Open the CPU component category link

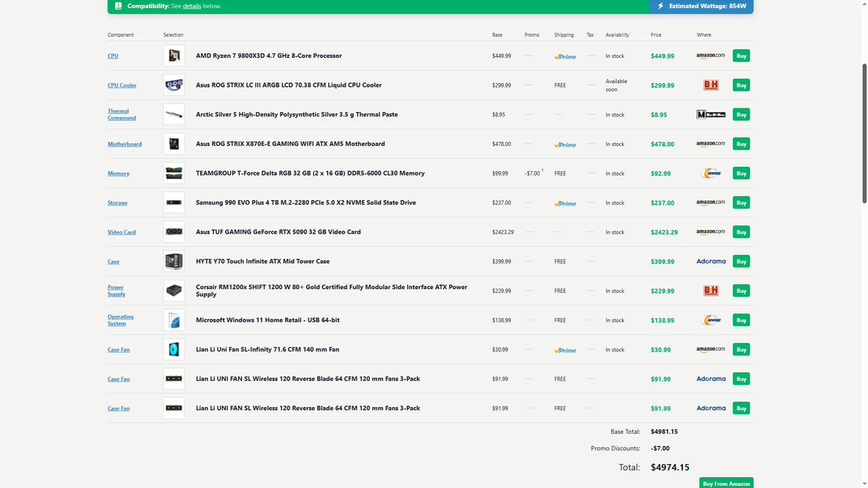point(113,56)
